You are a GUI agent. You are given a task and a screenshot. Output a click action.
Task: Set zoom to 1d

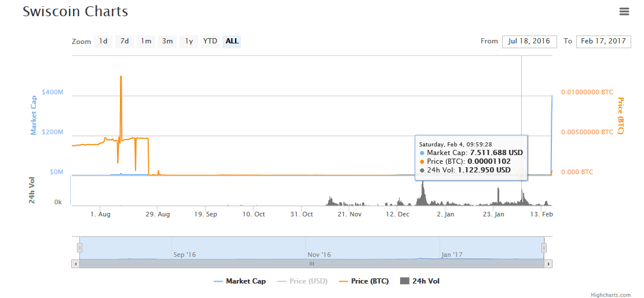click(103, 42)
